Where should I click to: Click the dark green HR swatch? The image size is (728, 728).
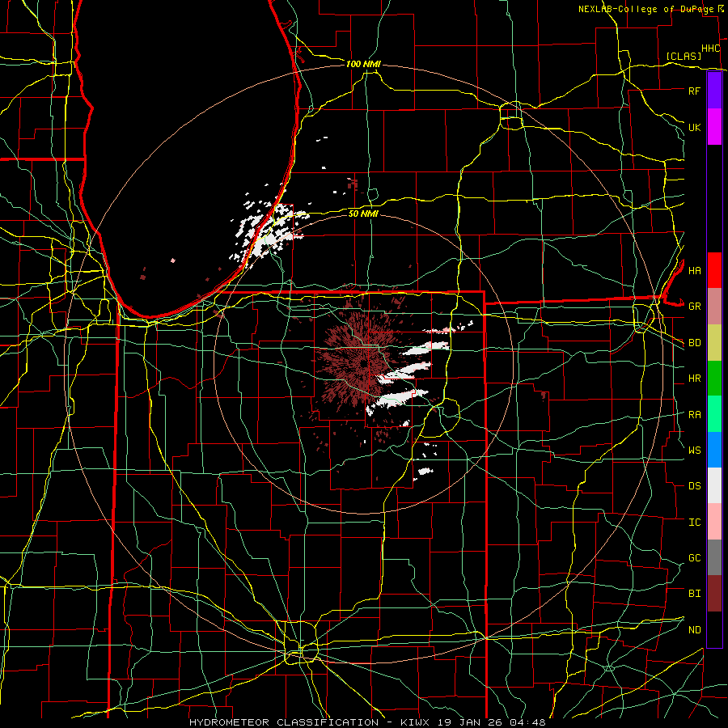click(x=714, y=379)
